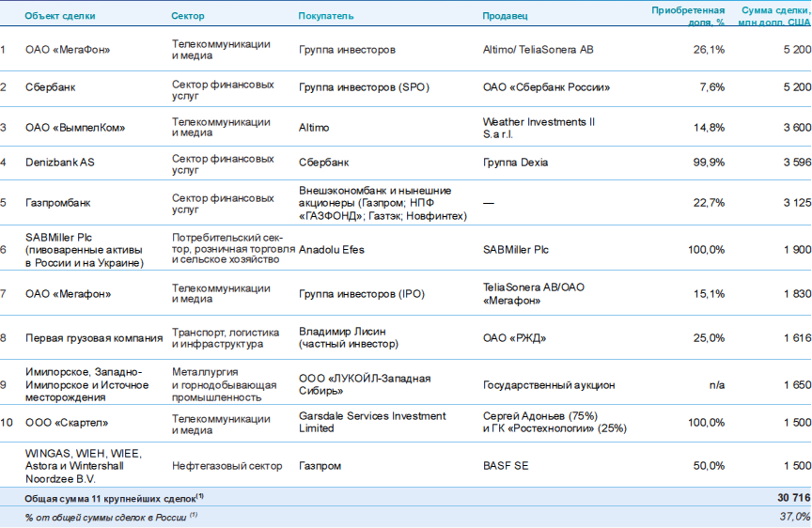The image size is (812, 528).
Task: Click 'Общая сумма 11 крупнейших сделок' label
Action: 114,499
